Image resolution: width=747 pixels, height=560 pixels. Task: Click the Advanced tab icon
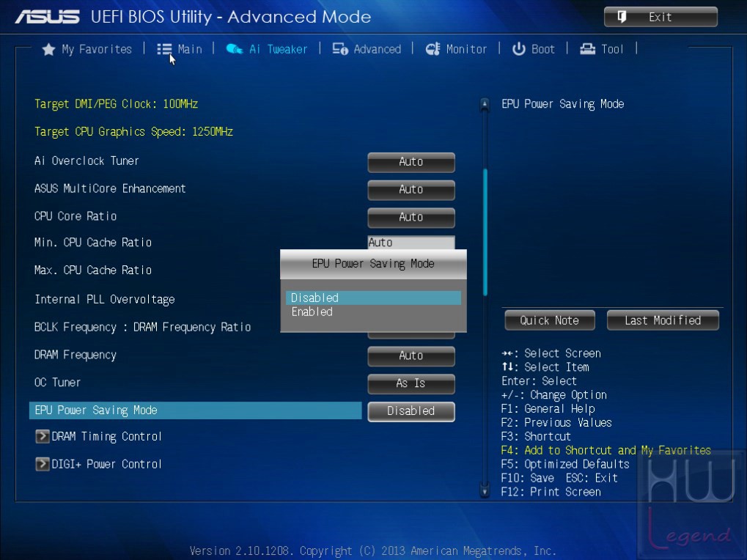coord(340,49)
